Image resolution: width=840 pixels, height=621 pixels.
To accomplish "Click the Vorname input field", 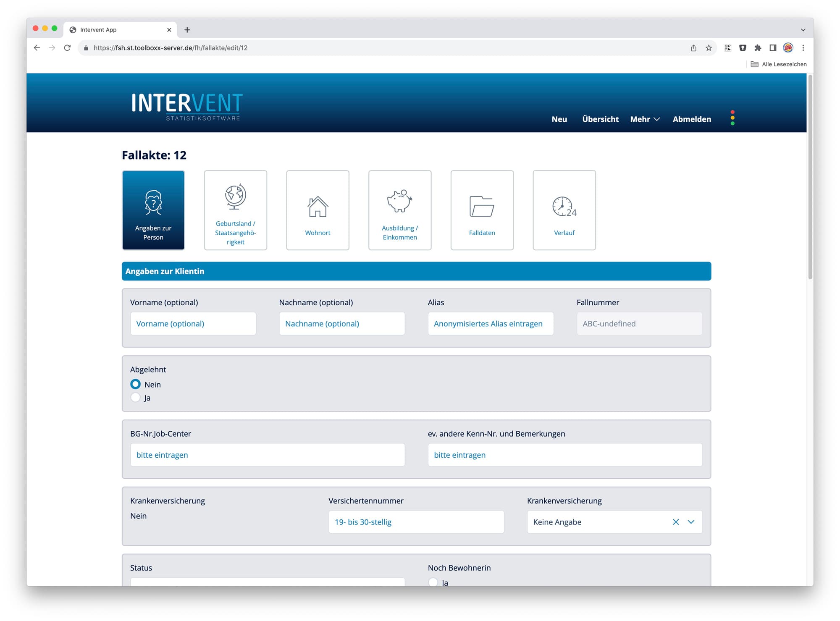I will (193, 324).
